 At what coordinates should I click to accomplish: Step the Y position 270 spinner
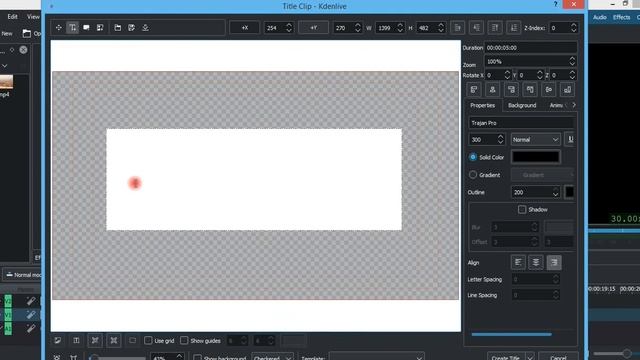point(358,28)
